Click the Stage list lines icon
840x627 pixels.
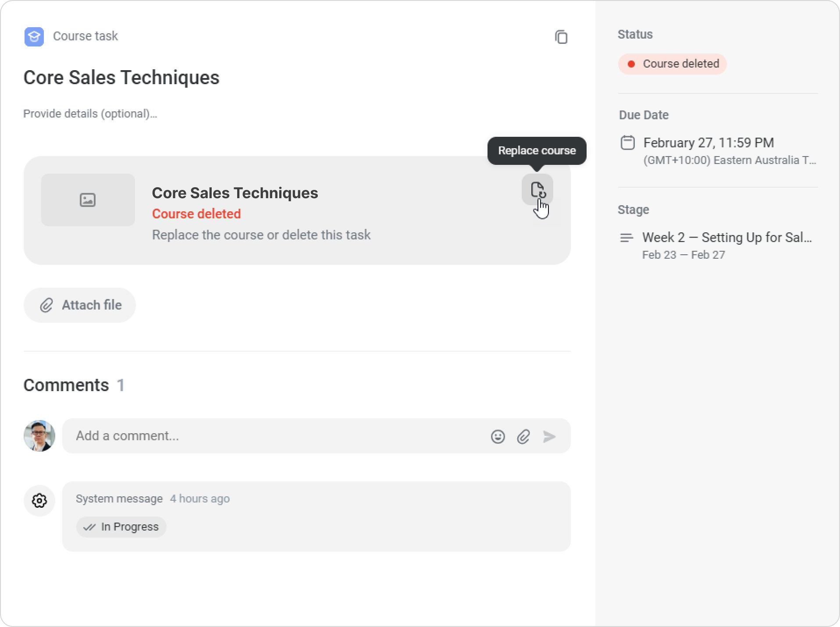[626, 238]
